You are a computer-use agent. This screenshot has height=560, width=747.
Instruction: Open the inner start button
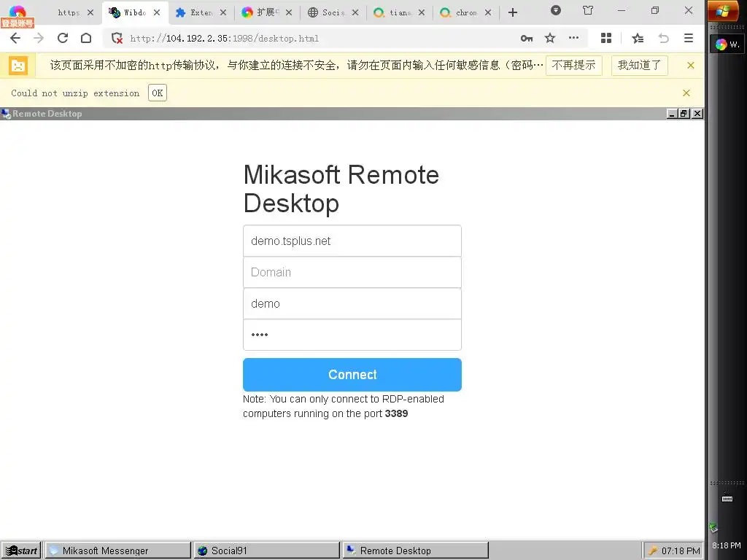coord(21,551)
